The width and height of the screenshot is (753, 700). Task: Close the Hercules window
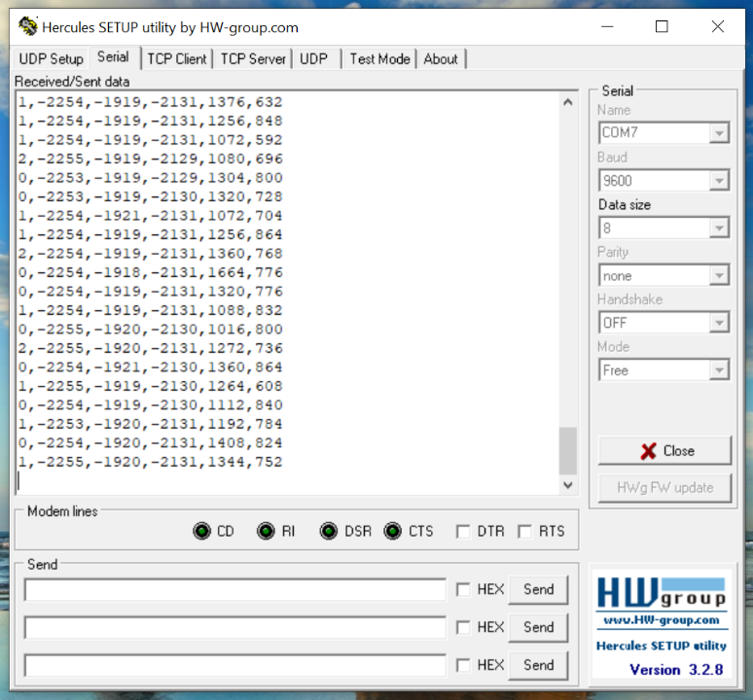[717, 26]
